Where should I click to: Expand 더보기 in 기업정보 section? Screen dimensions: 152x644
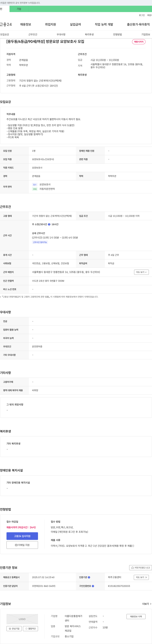click(x=147, y=604)
